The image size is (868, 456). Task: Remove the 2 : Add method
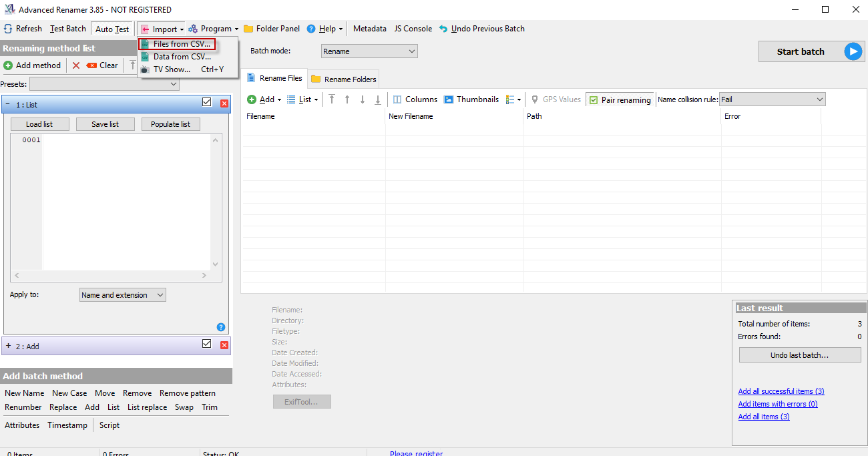click(x=224, y=345)
